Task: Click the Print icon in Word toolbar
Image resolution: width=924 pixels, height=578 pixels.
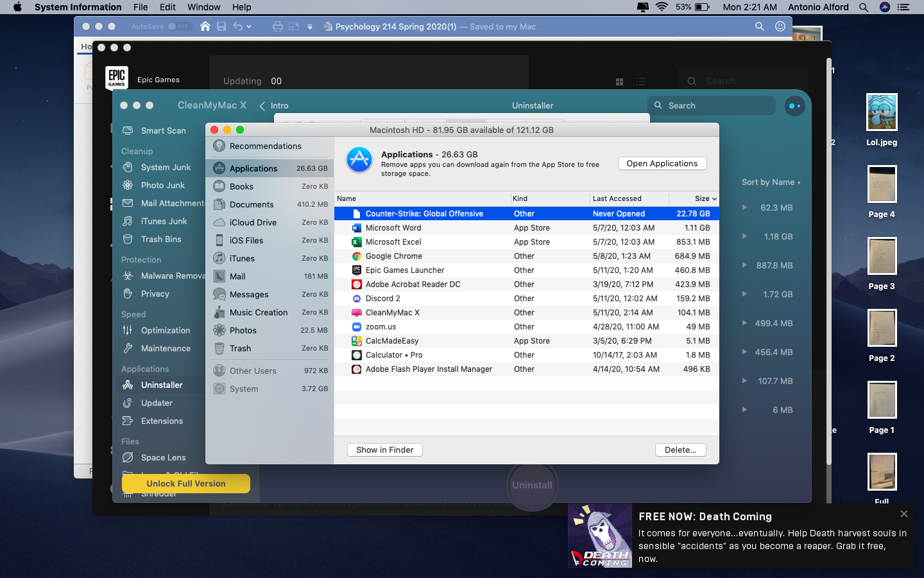Action: (x=278, y=26)
